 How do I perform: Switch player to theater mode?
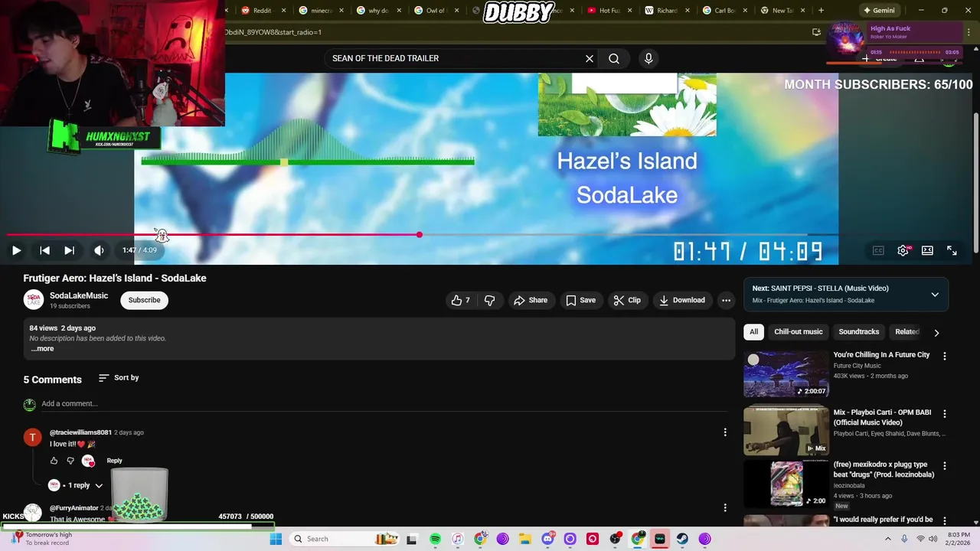point(927,250)
